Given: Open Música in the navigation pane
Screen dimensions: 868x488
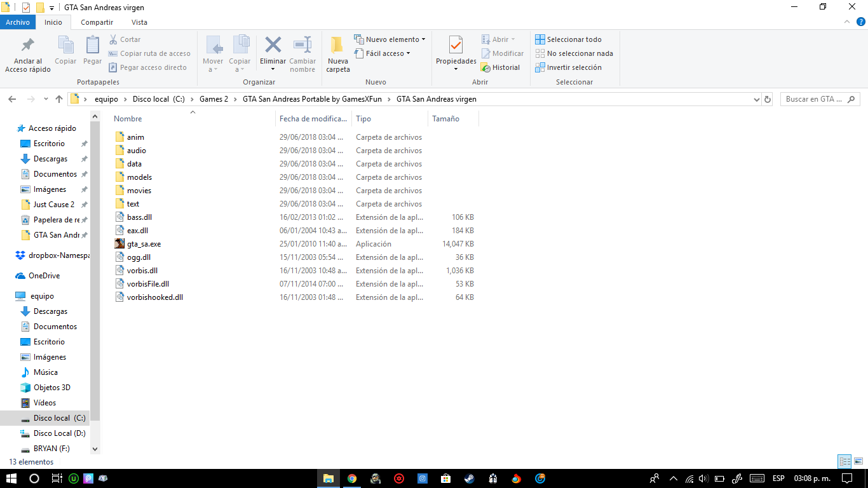Looking at the screenshot, I should click(46, 372).
